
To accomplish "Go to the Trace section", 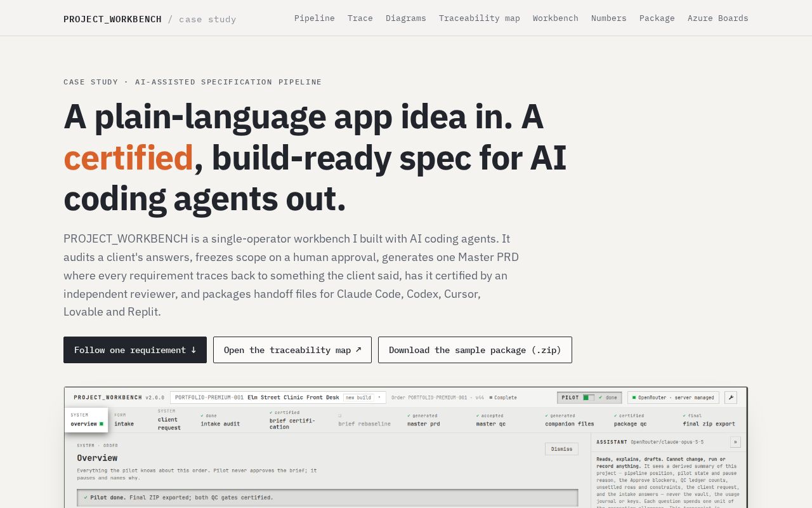I will 360,18.
